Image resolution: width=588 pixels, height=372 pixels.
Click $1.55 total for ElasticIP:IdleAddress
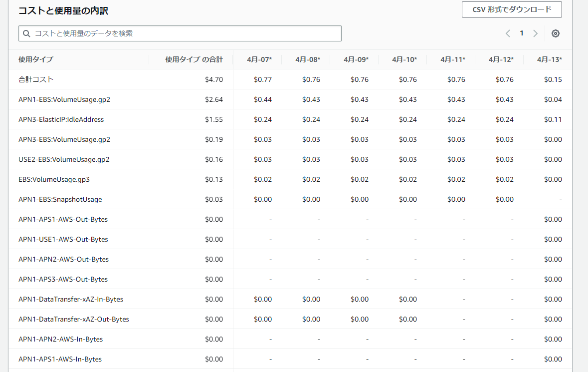click(214, 119)
